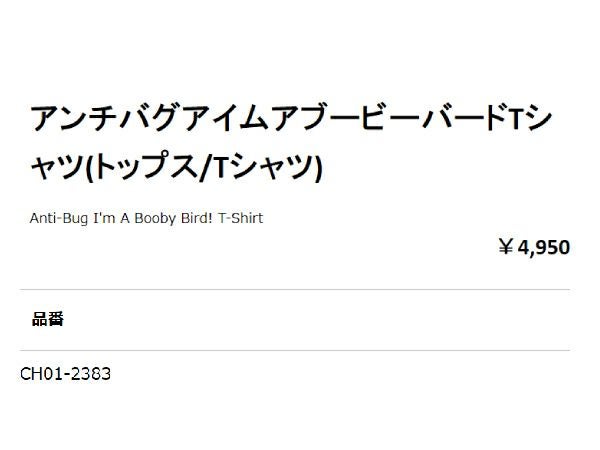Click the yen symbol before the price
This screenshot has height=450, width=600.
[x=506, y=247]
